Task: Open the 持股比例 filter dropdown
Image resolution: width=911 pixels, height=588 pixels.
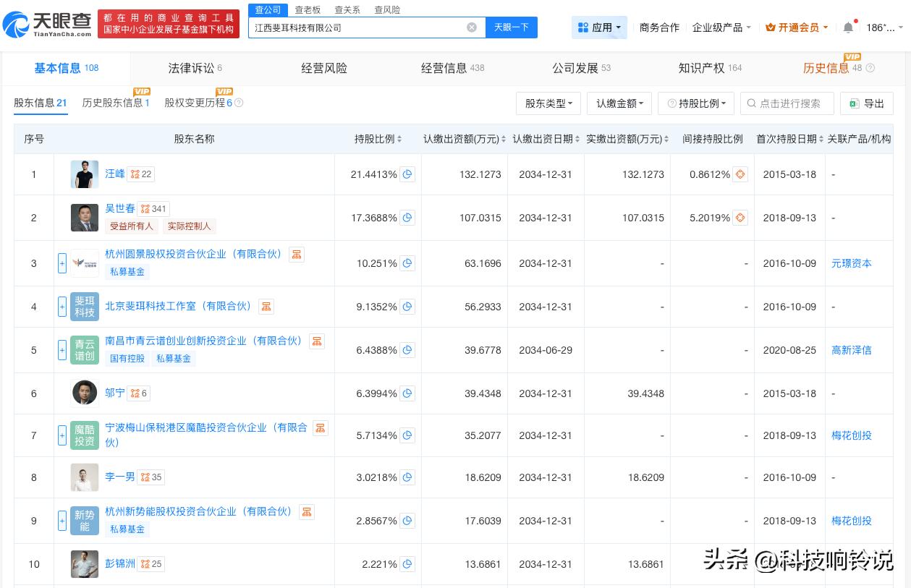Action: coord(695,103)
